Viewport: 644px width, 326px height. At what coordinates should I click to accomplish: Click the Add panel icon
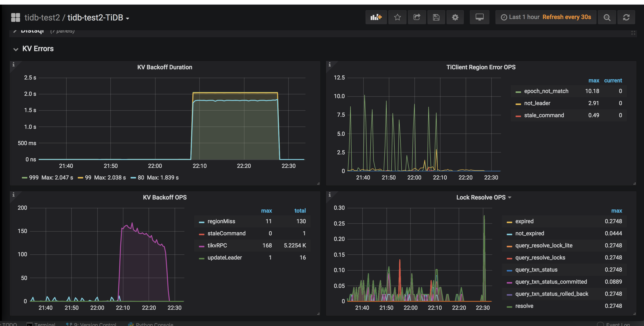point(376,17)
